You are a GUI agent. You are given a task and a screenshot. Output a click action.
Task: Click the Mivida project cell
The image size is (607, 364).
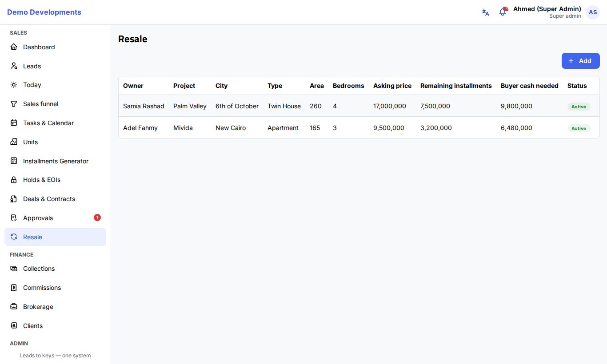coord(183,128)
